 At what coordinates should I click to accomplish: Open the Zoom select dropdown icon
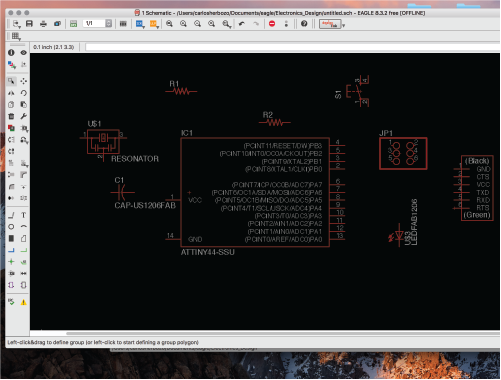(x=227, y=24)
